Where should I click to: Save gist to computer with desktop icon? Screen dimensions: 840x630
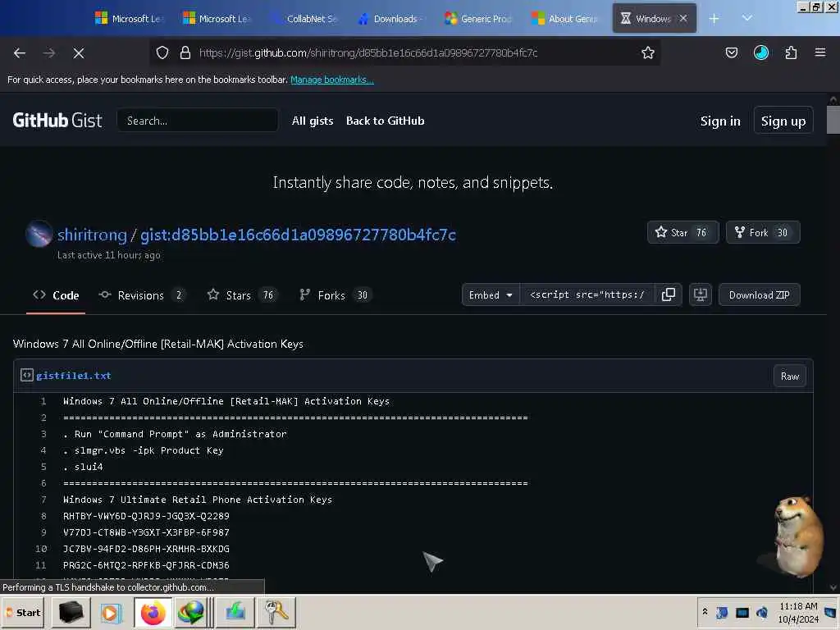701,295
